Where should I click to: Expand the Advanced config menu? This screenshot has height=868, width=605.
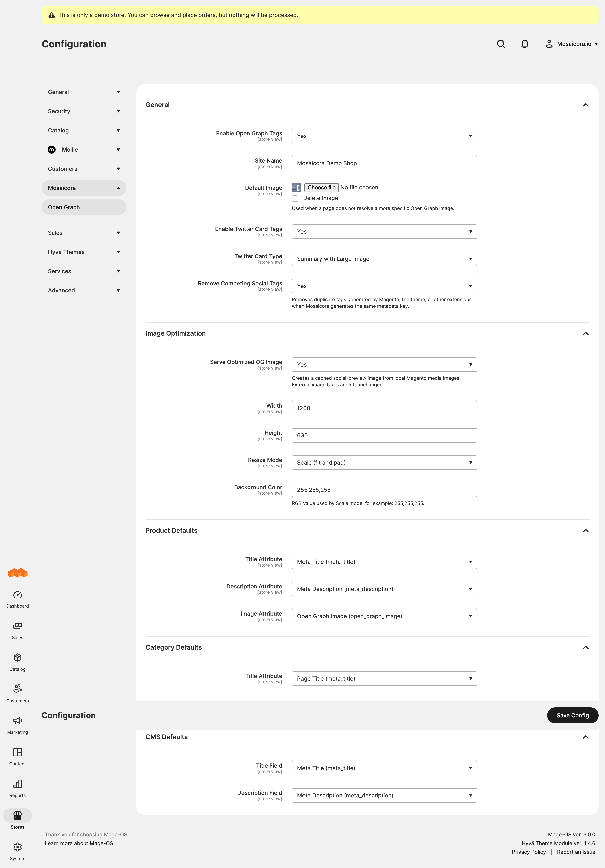pos(84,290)
